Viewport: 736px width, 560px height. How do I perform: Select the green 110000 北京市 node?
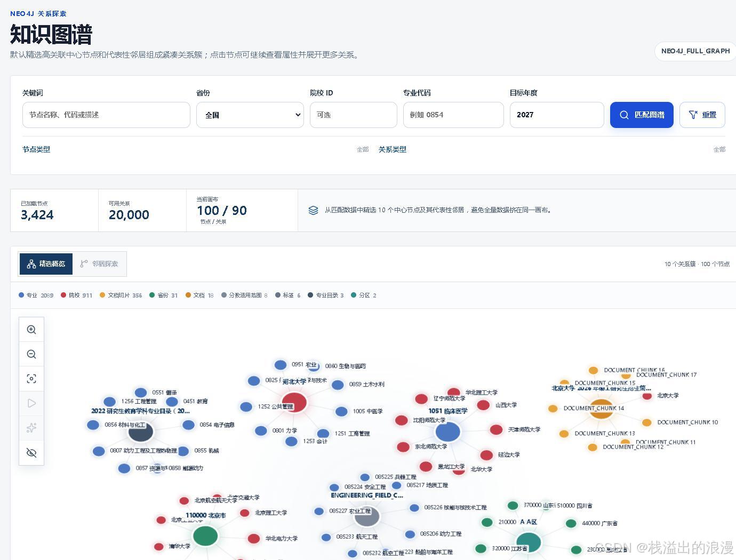[x=205, y=535]
